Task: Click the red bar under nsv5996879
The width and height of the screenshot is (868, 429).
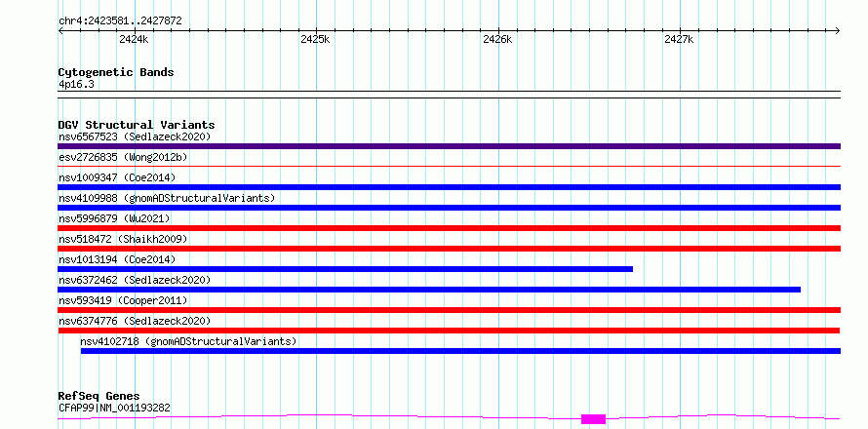Action: click(449, 228)
